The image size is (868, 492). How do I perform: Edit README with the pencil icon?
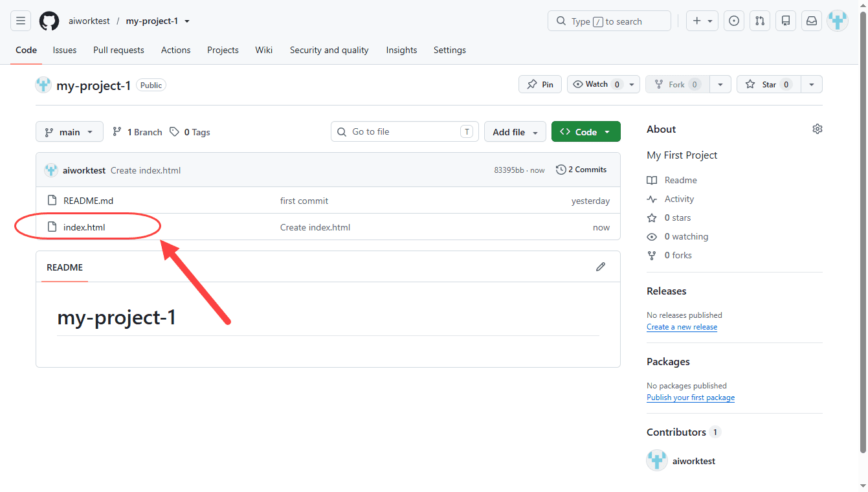[x=601, y=267]
